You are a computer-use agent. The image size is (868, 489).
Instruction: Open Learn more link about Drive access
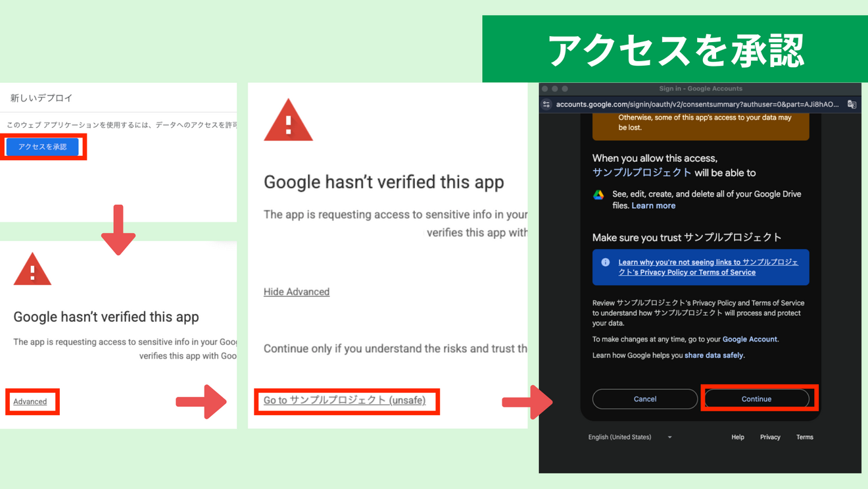click(653, 205)
